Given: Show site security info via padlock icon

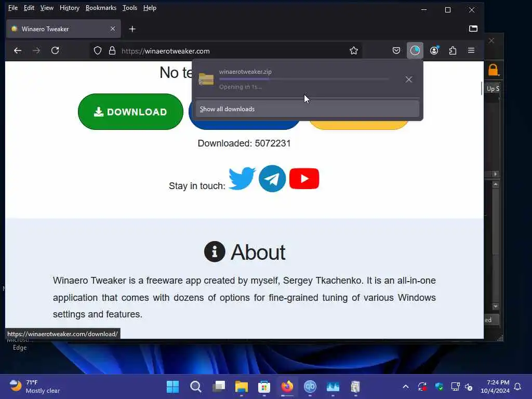Looking at the screenshot, I should point(112,51).
